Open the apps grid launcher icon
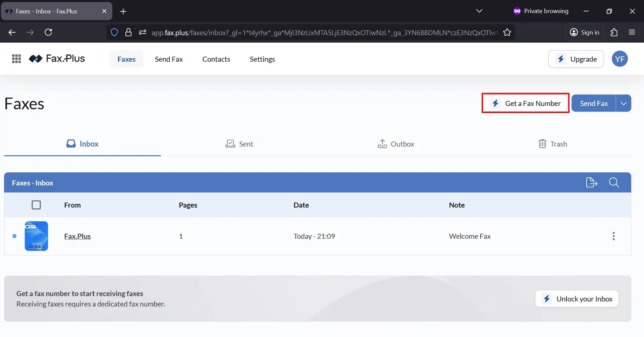The image size is (644, 337). (16, 59)
